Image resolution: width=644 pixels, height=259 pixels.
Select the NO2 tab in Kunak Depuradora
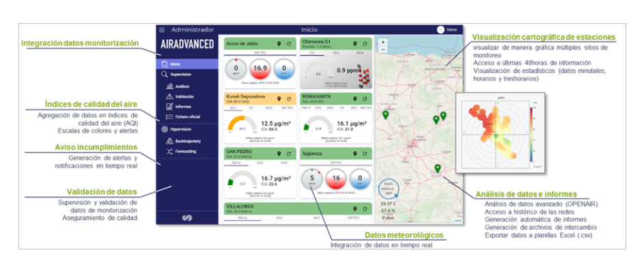coord(270,108)
